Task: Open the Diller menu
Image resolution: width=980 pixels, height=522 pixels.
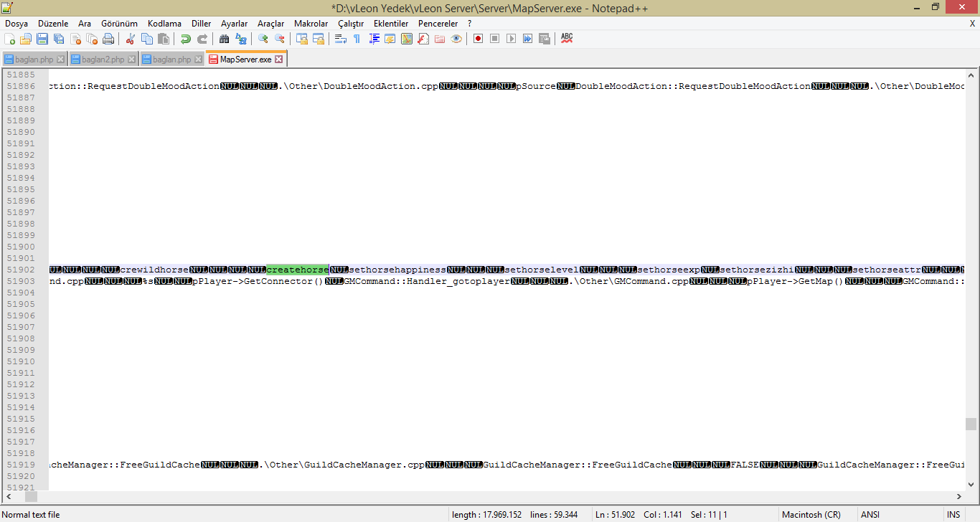Action: 202,24
